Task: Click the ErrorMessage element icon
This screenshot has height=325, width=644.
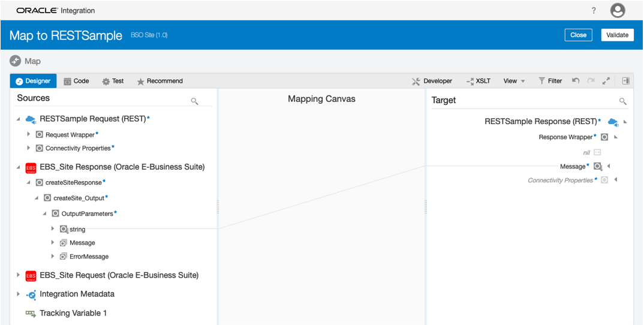Action: (63, 257)
